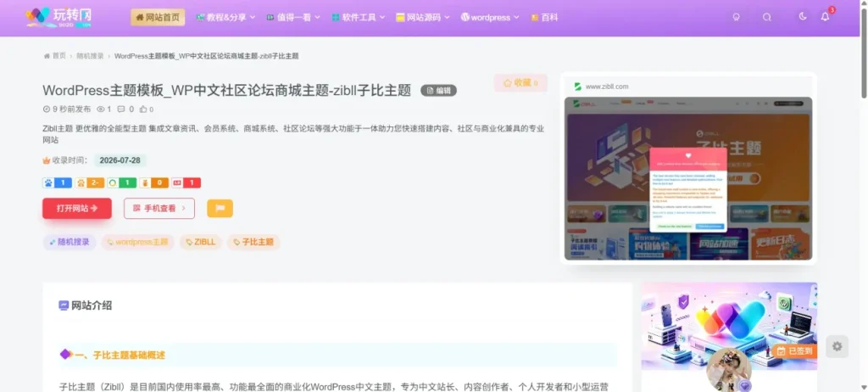868x392 pixels.
Task: Click the 网站介绍 section heading
Action: pos(92,305)
